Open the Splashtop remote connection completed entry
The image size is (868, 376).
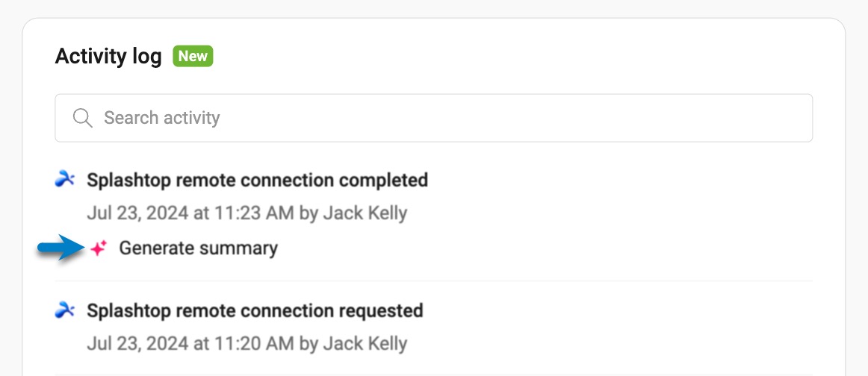click(258, 181)
